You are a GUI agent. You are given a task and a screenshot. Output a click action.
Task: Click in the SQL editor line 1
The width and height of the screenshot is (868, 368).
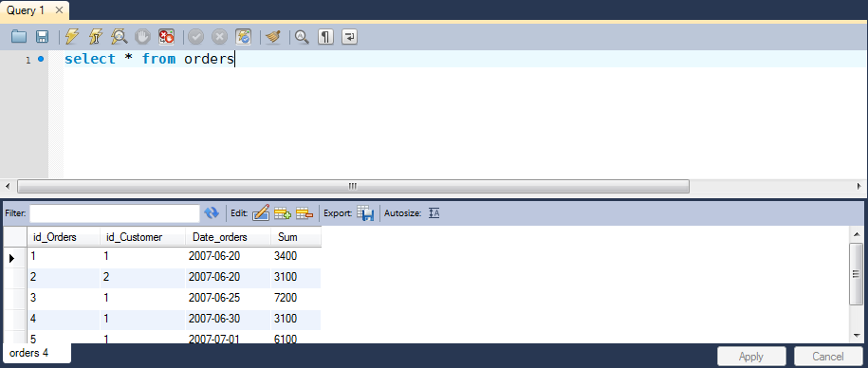pos(465,59)
